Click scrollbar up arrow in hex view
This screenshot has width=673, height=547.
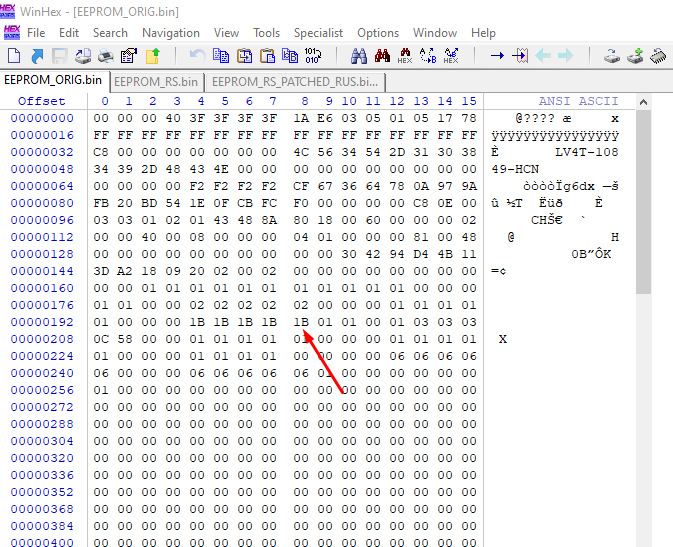(643, 102)
